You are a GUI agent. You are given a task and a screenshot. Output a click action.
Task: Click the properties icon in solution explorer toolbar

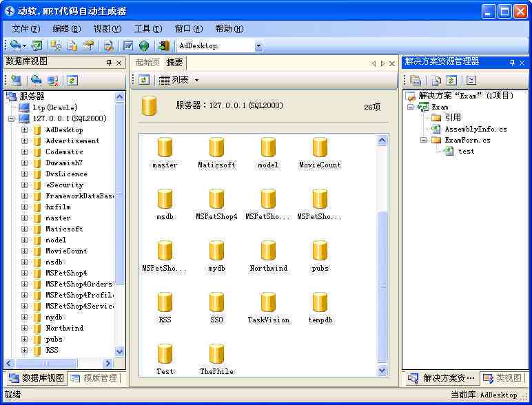pyautogui.click(x=471, y=81)
